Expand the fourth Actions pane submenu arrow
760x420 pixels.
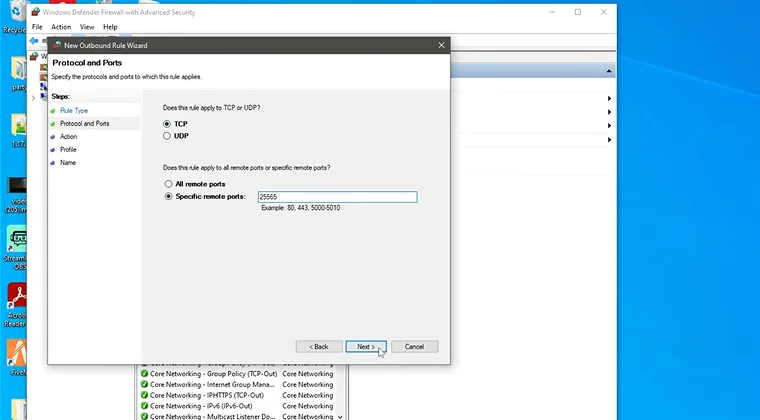(x=609, y=140)
